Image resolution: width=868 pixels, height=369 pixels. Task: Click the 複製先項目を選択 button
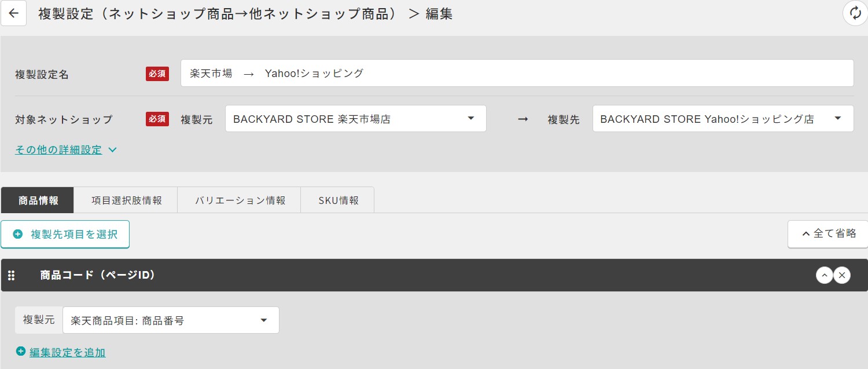point(65,234)
